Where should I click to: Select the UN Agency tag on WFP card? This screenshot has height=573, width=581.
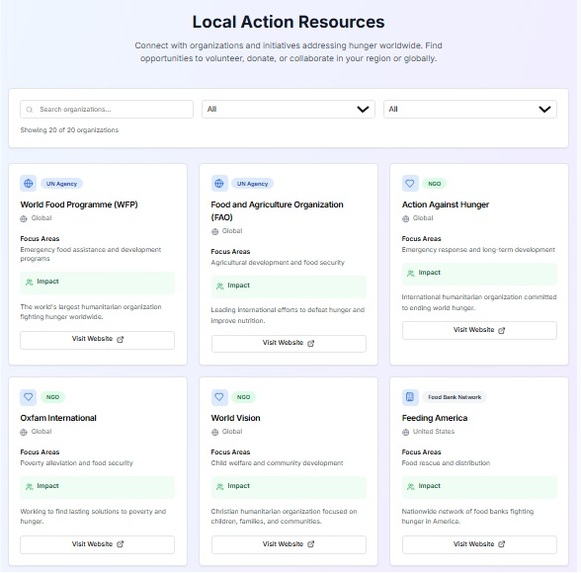click(62, 183)
